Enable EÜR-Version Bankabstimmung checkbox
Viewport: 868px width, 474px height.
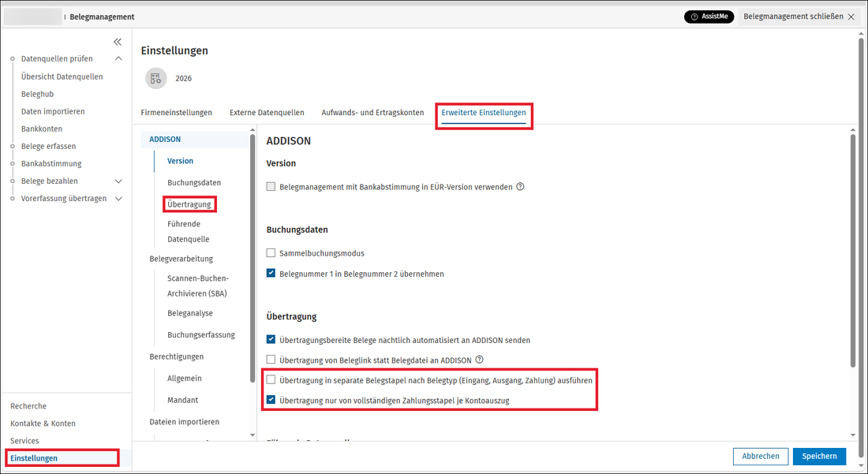(271, 187)
